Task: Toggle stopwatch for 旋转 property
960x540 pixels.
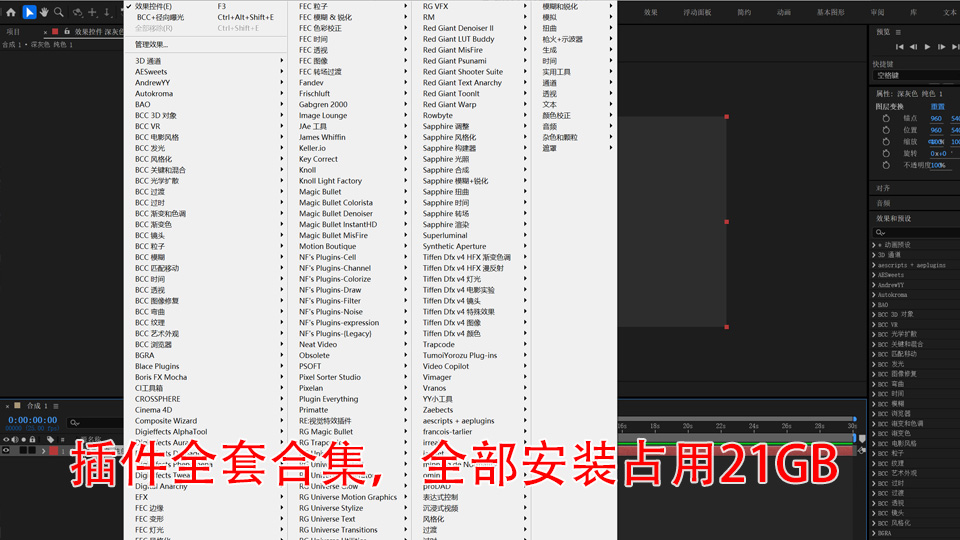Action: [885, 153]
